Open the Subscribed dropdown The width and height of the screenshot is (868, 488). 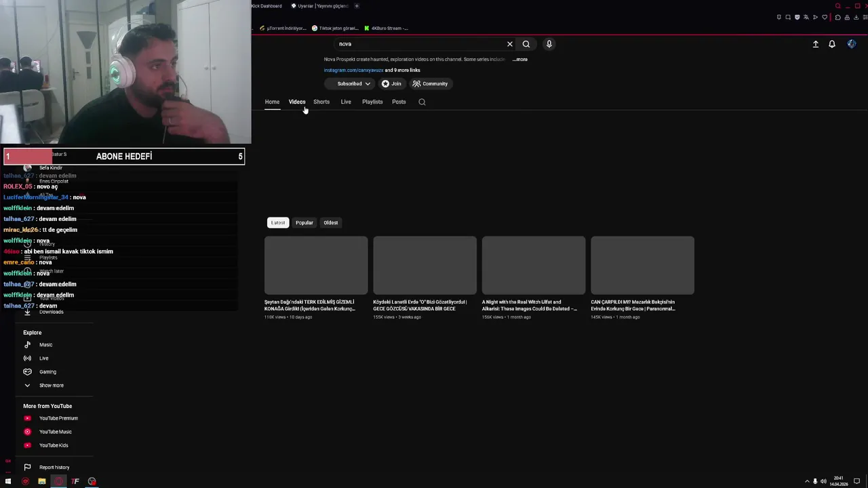[349, 84]
